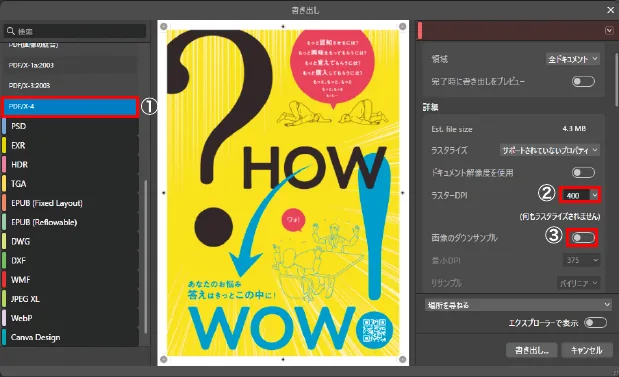Select EPUB (Fixed Layout) format

pyautogui.click(x=69, y=203)
